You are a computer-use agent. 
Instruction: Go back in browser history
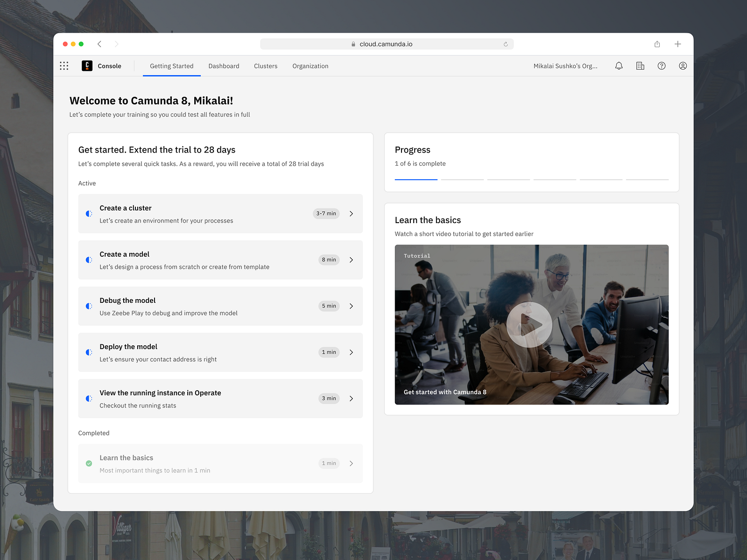click(x=99, y=44)
